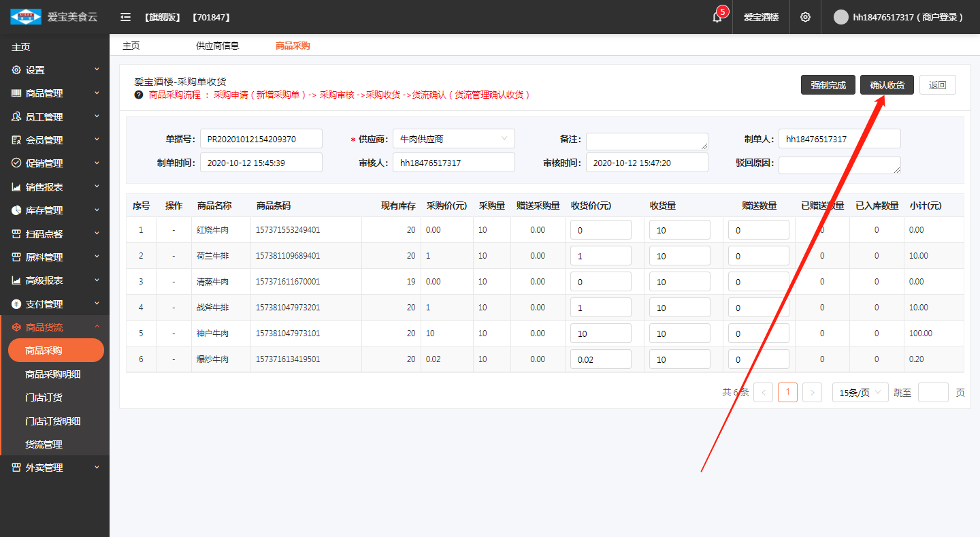The width and height of the screenshot is (980, 537).
Task: Click the 收货量 field for 神户牛肉
Action: coord(679,333)
